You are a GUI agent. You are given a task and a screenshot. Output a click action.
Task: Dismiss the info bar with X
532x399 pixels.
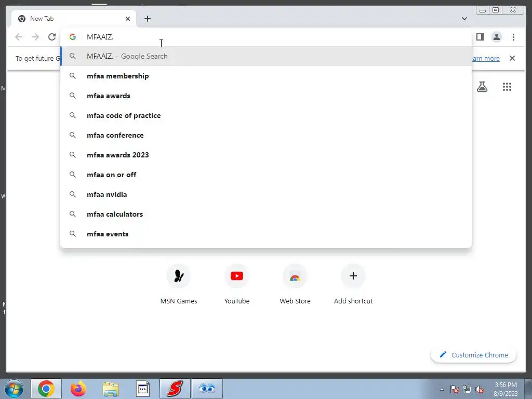[x=512, y=58]
